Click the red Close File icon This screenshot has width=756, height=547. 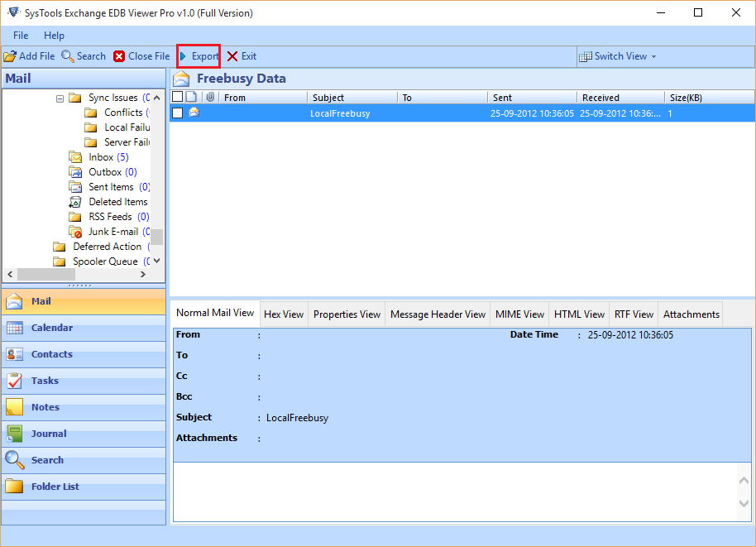[119, 56]
